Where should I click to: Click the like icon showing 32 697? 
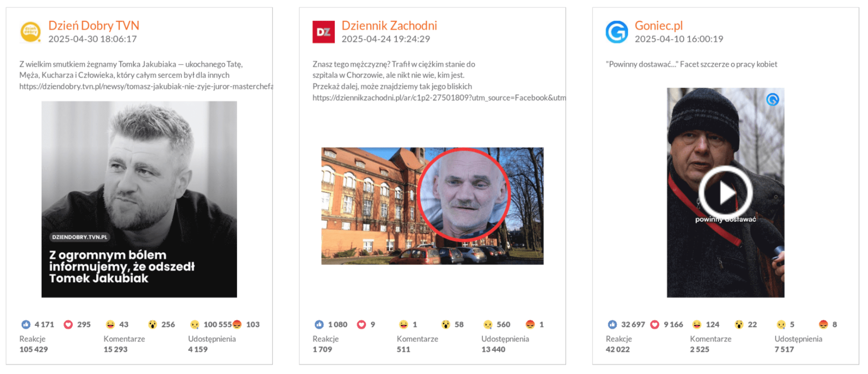[x=613, y=324]
